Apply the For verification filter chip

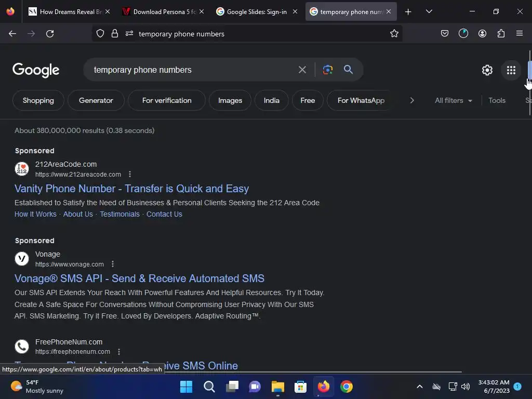pos(167,101)
